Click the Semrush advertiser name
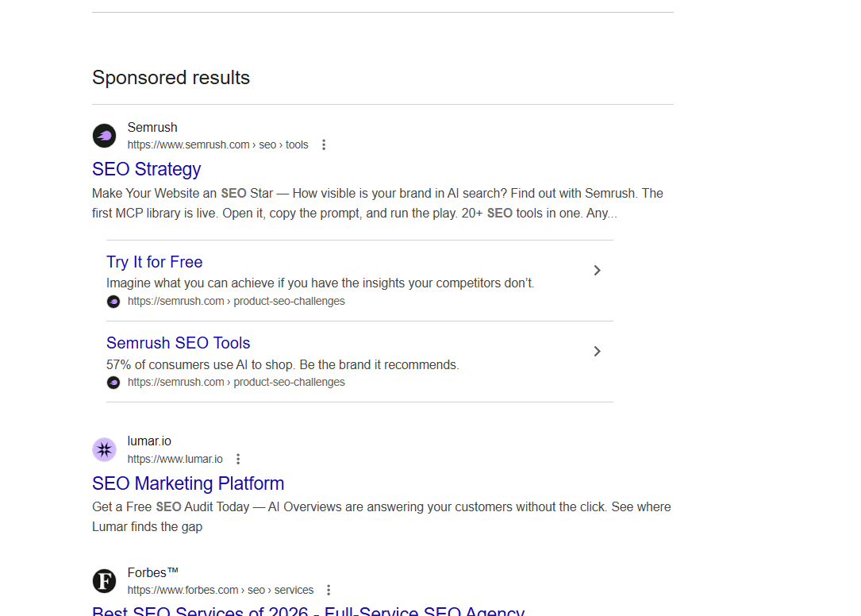 point(152,128)
